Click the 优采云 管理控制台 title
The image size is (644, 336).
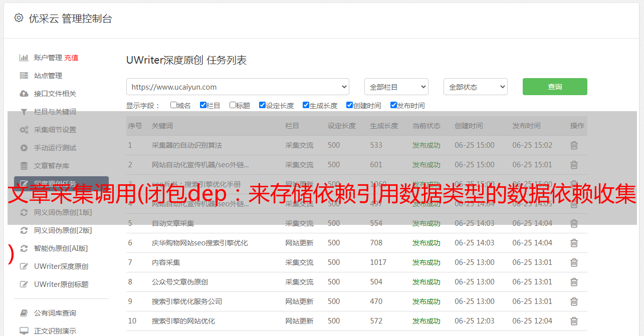[x=70, y=19]
